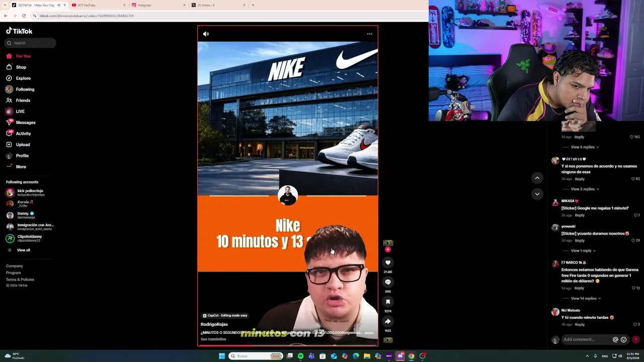Show hidden system tray icons
Screen dimensions: 644x362
[587, 356]
